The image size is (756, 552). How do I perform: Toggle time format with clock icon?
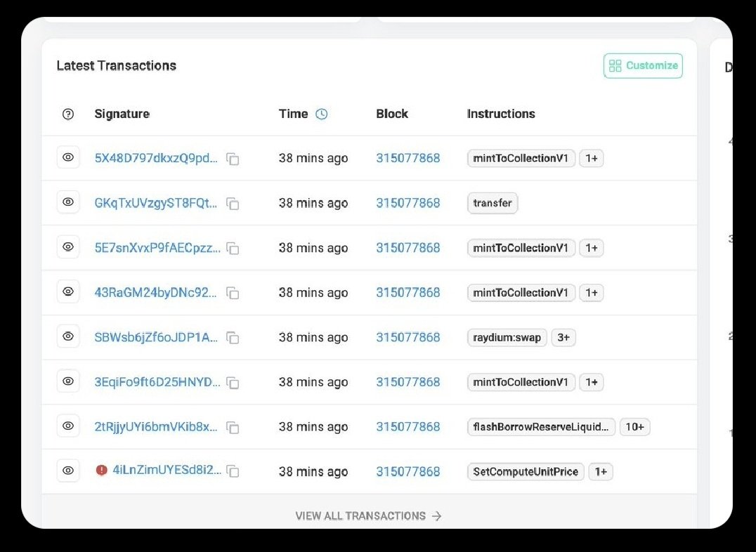(322, 114)
